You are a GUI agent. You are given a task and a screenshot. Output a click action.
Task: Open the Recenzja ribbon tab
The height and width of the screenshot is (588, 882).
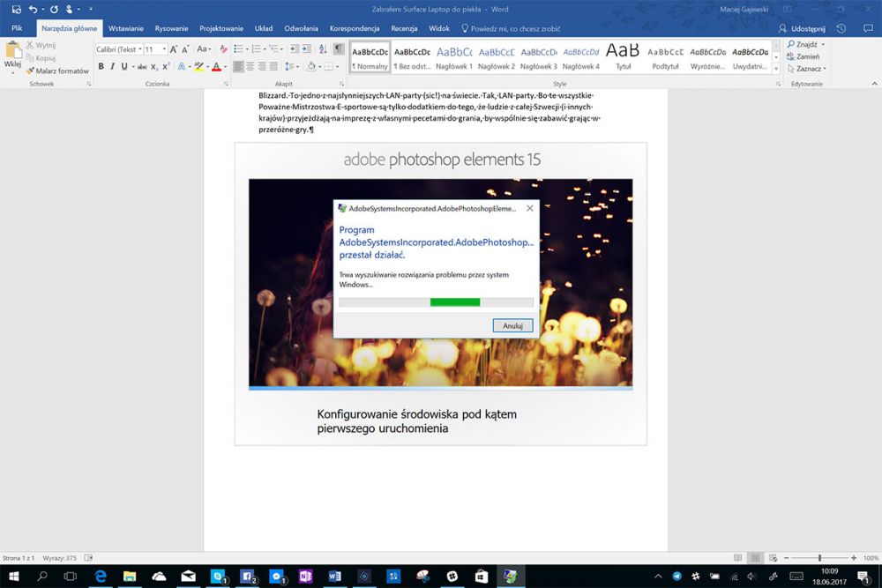(404, 28)
